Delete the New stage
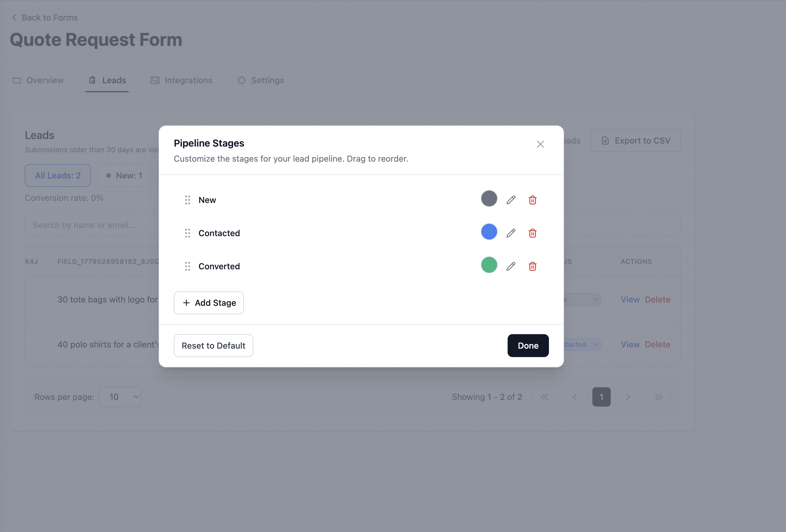The width and height of the screenshot is (786, 532). pos(532,200)
